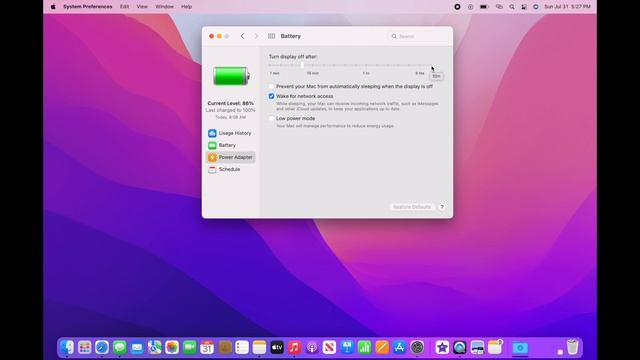The image size is (640, 360).
Task: Open Finder from the Dock
Action: pyautogui.click(x=67, y=347)
